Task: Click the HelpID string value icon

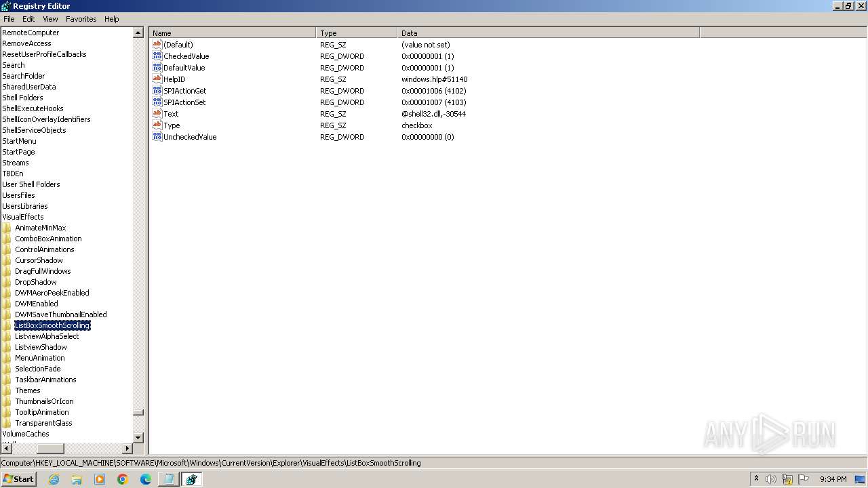Action: point(157,79)
